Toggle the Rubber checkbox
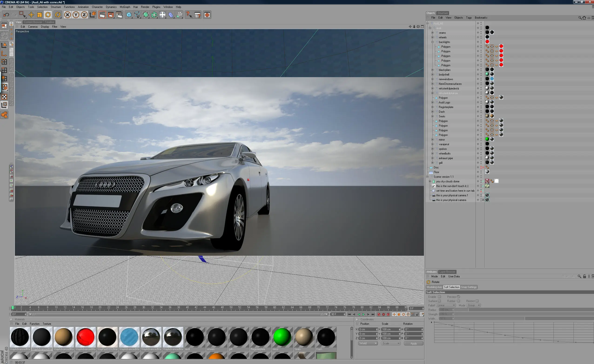Image resolution: width=594 pixels, height=364 pixels. click(459, 301)
